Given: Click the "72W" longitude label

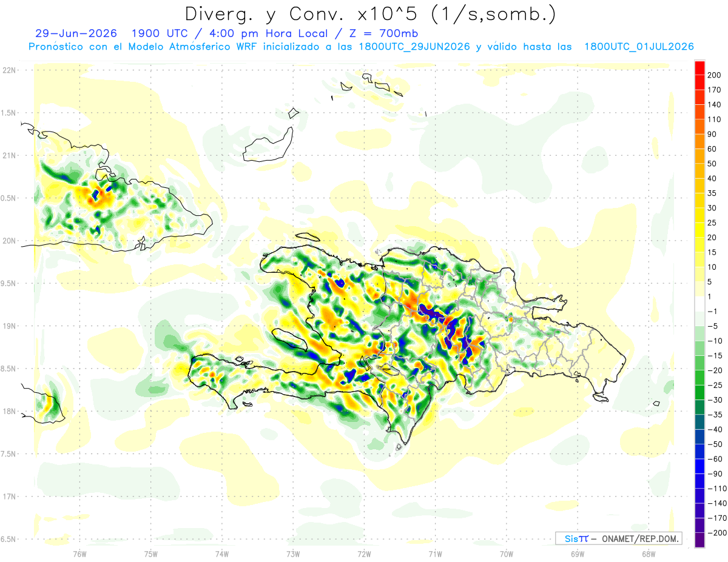Looking at the screenshot, I should pyautogui.click(x=364, y=554).
